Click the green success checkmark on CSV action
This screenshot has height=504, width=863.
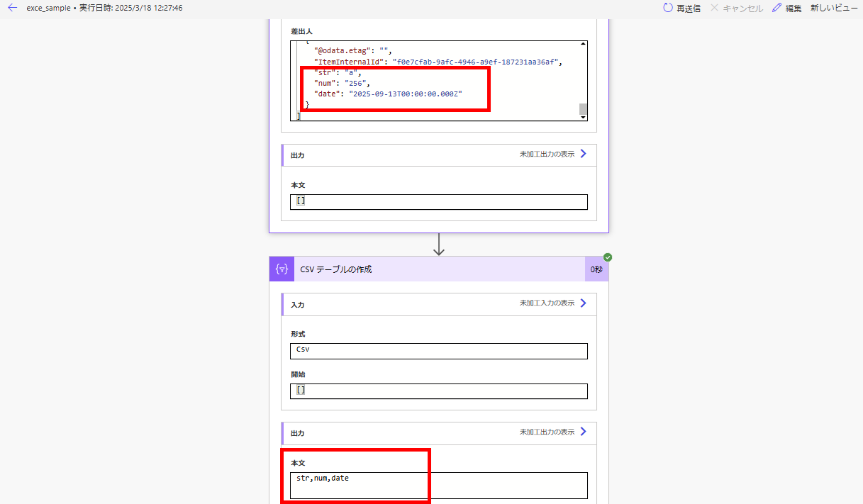click(x=608, y=257)
